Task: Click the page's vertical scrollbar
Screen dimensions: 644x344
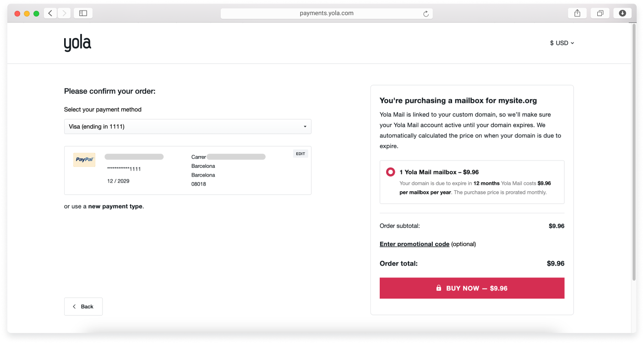Action: [633, 151]
